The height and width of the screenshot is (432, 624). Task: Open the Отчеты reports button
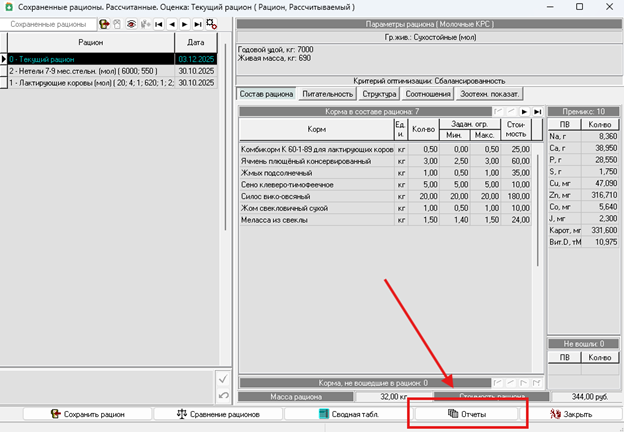point(466,414)
